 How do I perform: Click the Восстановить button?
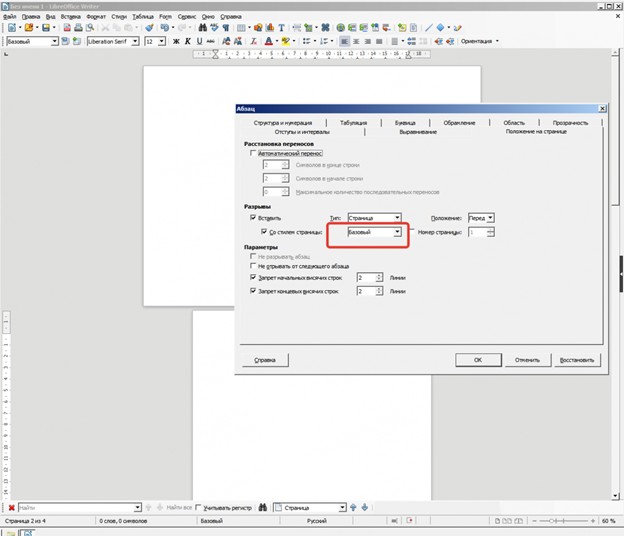pos(577,360)
